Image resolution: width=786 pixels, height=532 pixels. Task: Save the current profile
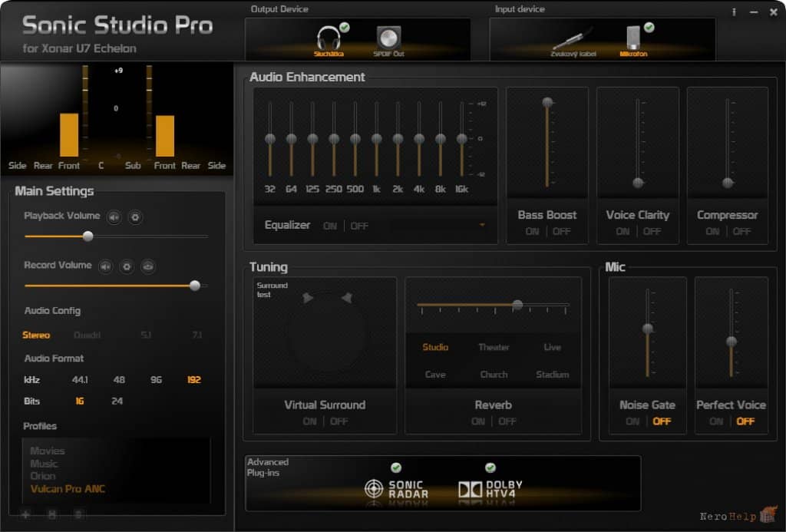click(x=51, y=514)
